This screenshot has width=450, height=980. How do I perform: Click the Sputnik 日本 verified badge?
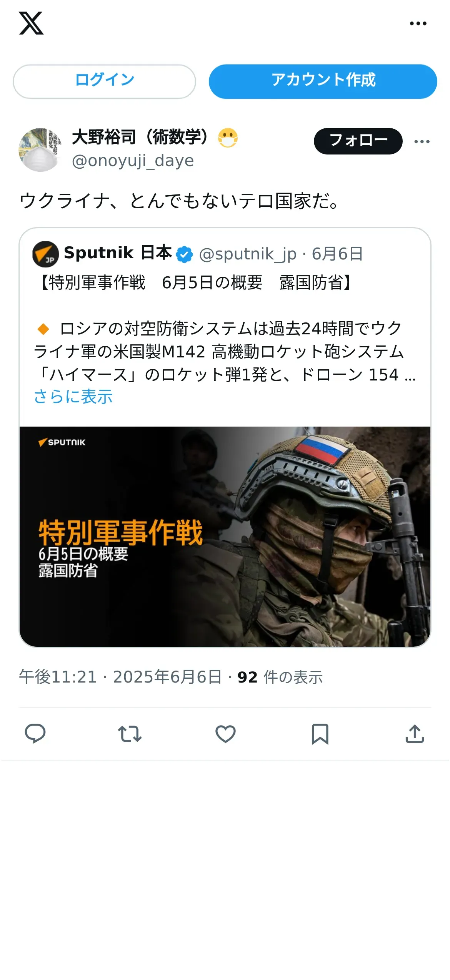coord(184,254)
